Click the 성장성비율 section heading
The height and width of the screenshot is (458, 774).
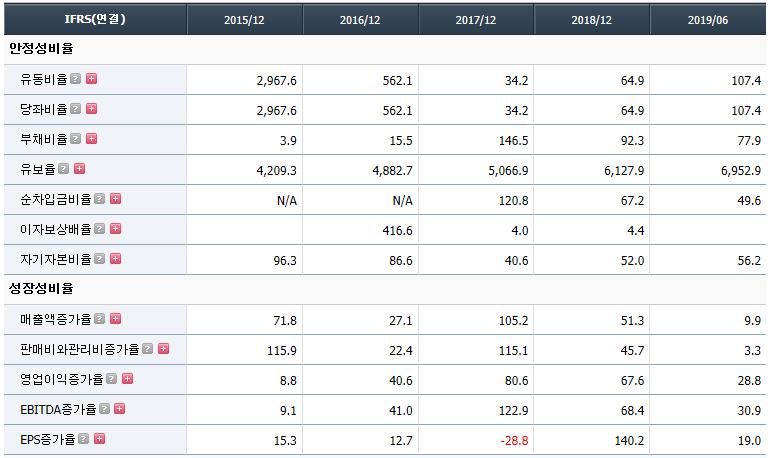41,289
